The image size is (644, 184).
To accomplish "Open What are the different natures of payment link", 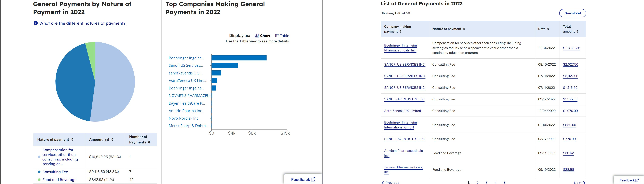I will pyautogui.click(x=82, y=23).
